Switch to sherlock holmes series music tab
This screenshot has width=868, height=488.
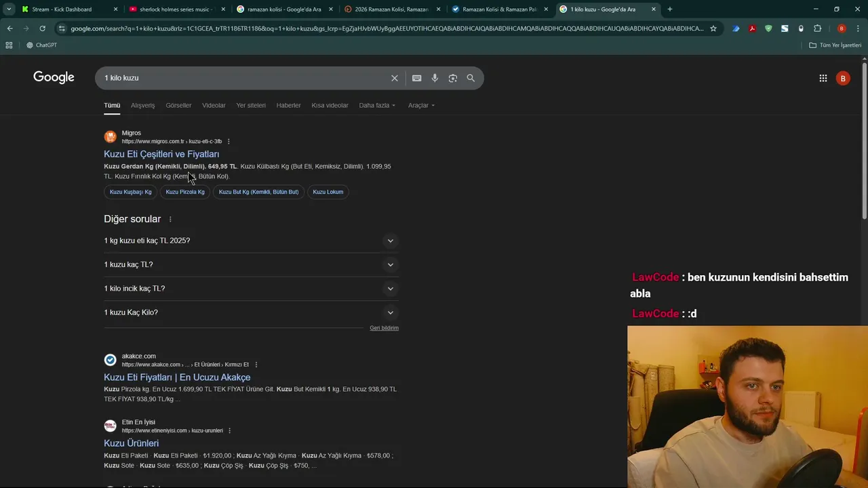[178, 9]
